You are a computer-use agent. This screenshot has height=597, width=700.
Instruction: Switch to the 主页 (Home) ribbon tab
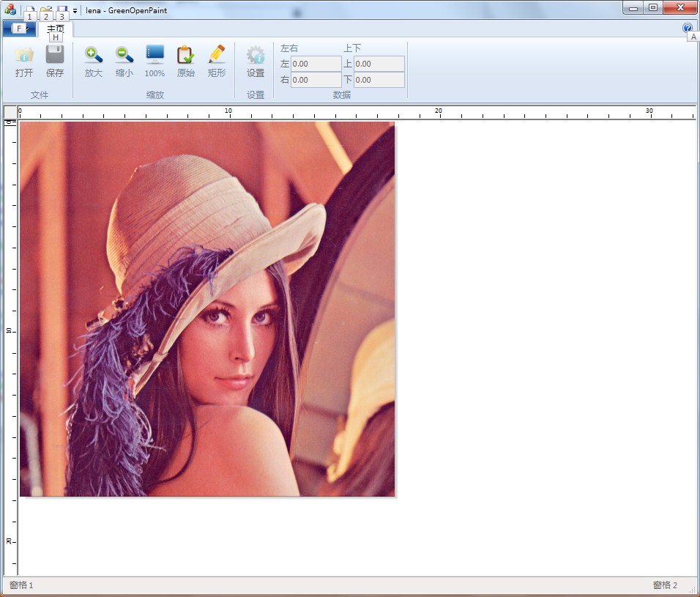[x=56, y=29]
